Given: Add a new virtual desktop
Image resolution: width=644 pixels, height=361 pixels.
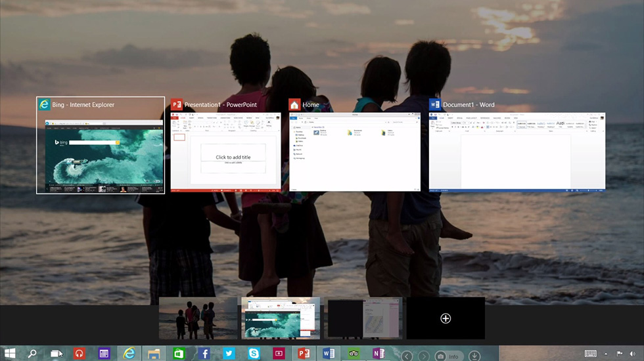Looking at the screenshot, I should [446, 318].
